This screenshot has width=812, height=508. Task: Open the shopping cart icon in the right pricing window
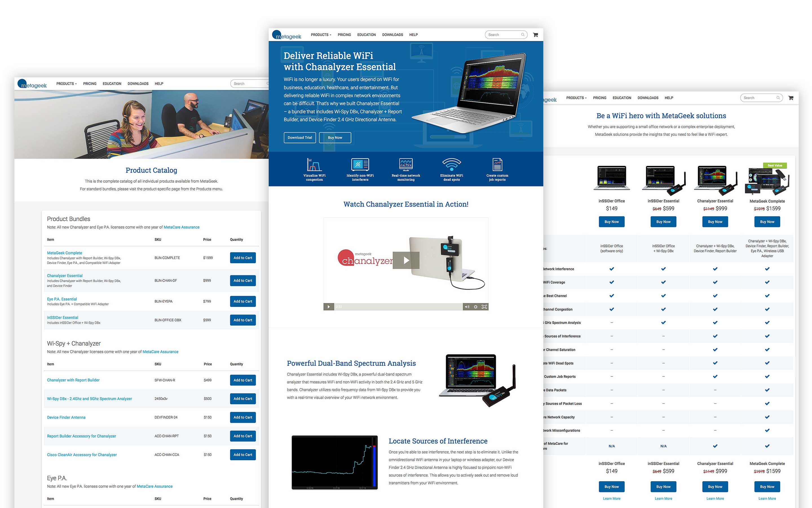(791, 98)
